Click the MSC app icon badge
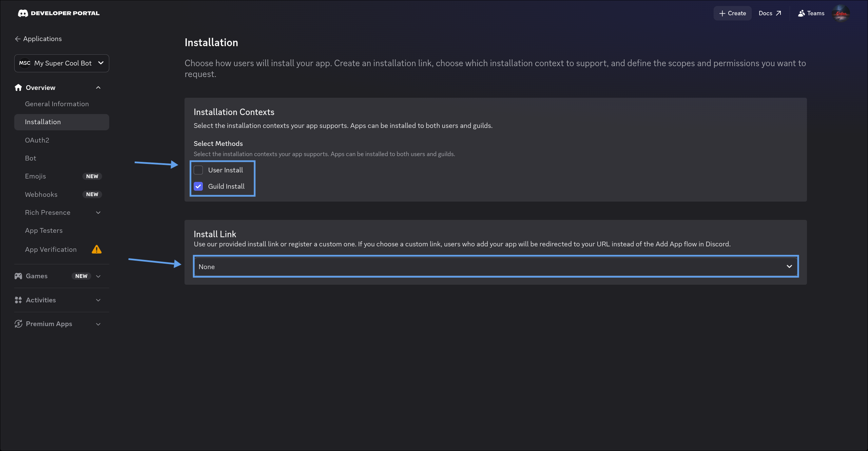Viewport: 868px width, 451px height. coord(25,63)
